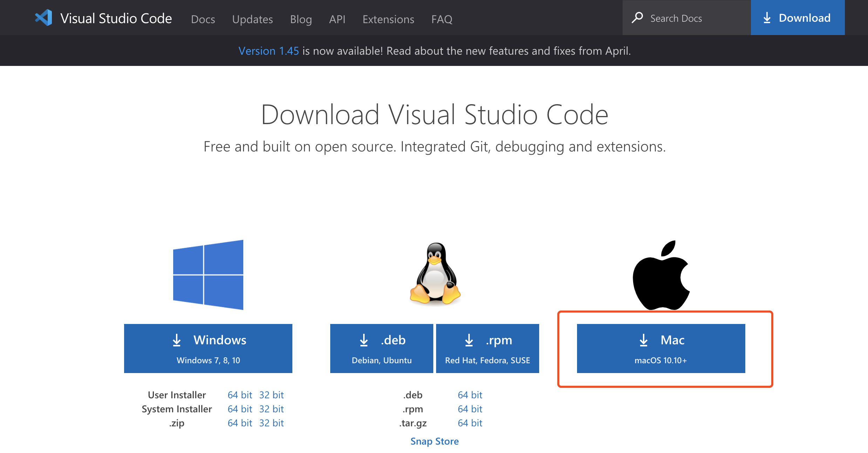The image size is (868, 453).
Task: Select the Windows logo icon
Action: tap(208, 275)
